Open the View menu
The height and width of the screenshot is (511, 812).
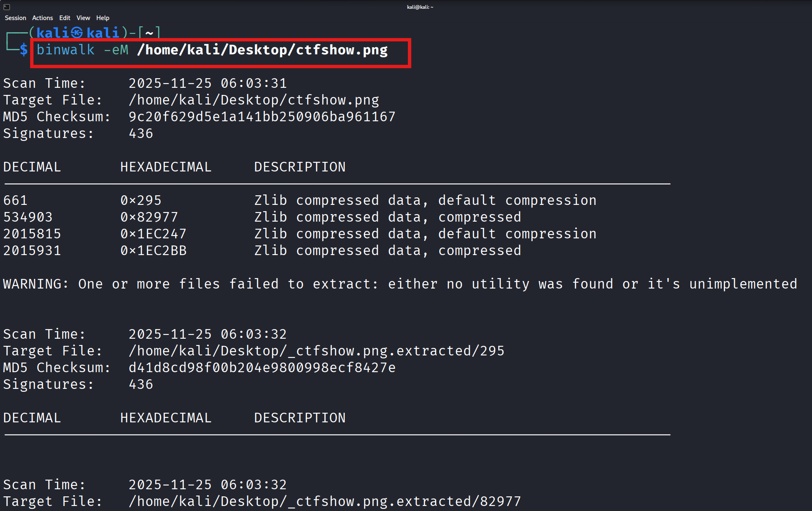click(x=83, y=18)
